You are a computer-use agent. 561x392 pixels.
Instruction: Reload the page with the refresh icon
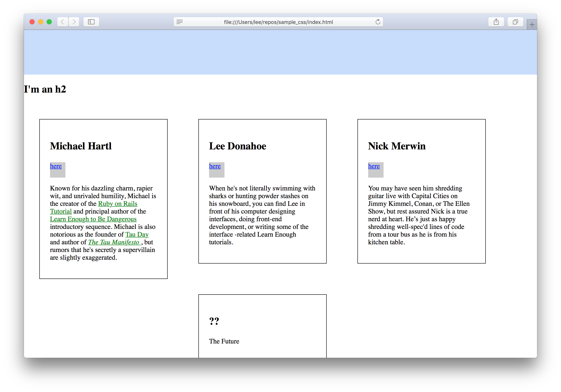pos(378,22)
